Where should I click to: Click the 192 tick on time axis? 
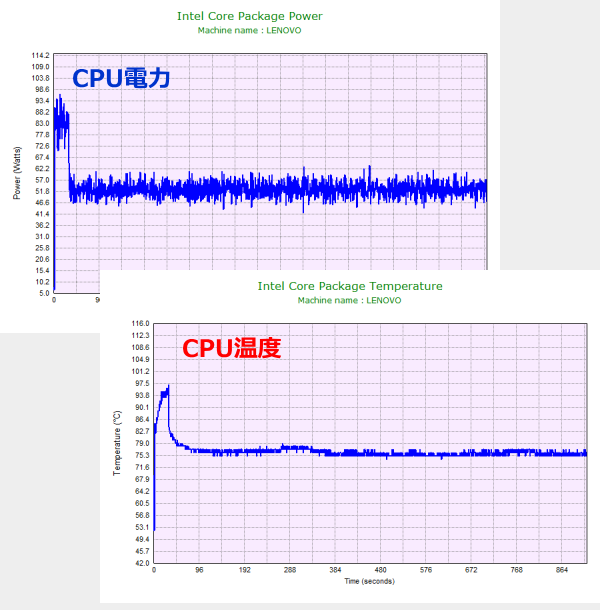[244, 570]
